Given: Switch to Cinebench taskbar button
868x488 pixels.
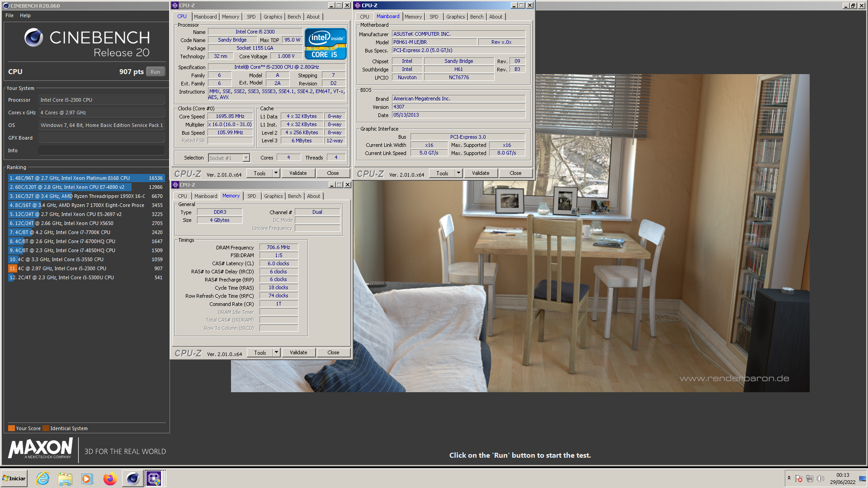Looking at the screenshot, I should pos(132,479).
